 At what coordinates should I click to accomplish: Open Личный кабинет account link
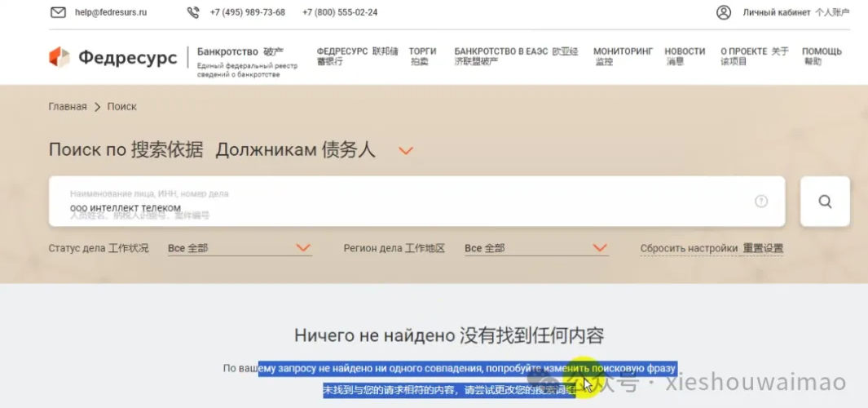[796, 12]
